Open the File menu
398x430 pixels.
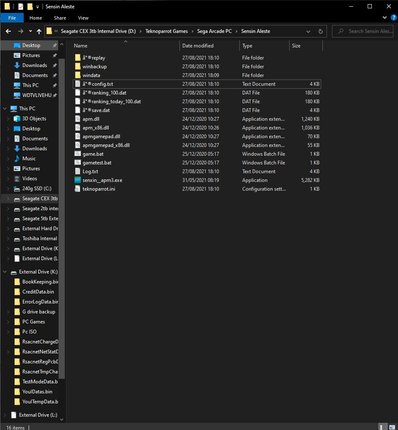(12, 18)
